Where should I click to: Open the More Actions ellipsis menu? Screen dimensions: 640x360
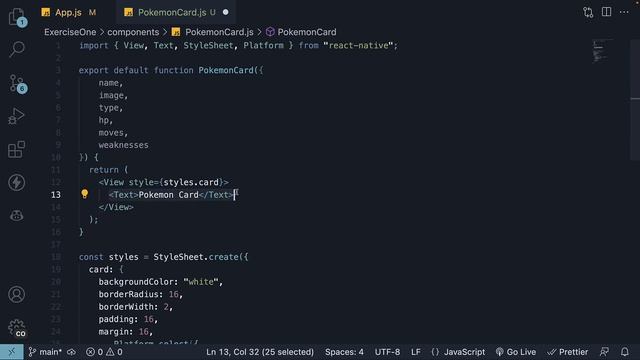(624, 12)
